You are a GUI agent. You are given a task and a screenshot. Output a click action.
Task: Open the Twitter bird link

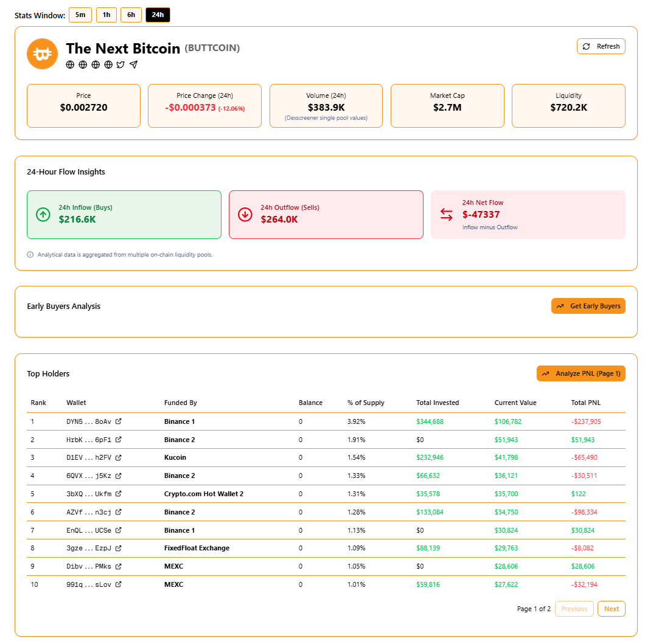click(x=120, y=64)
